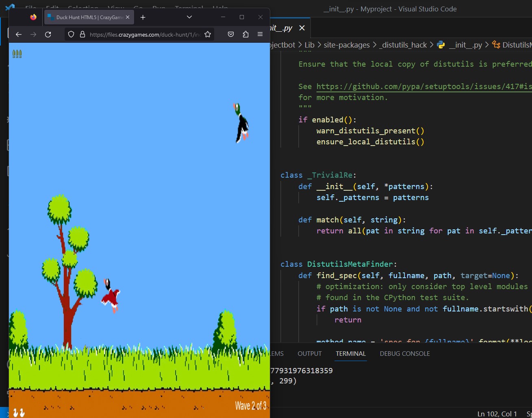Click Ln 102, Col 1 in status bar
Viewport: 532px width, 418px height.
[497, 414]
